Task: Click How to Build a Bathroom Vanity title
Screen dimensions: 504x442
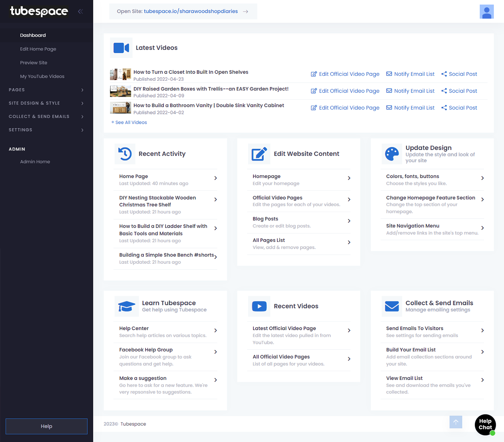Action: pyautogui.click(x=209, y=105)
